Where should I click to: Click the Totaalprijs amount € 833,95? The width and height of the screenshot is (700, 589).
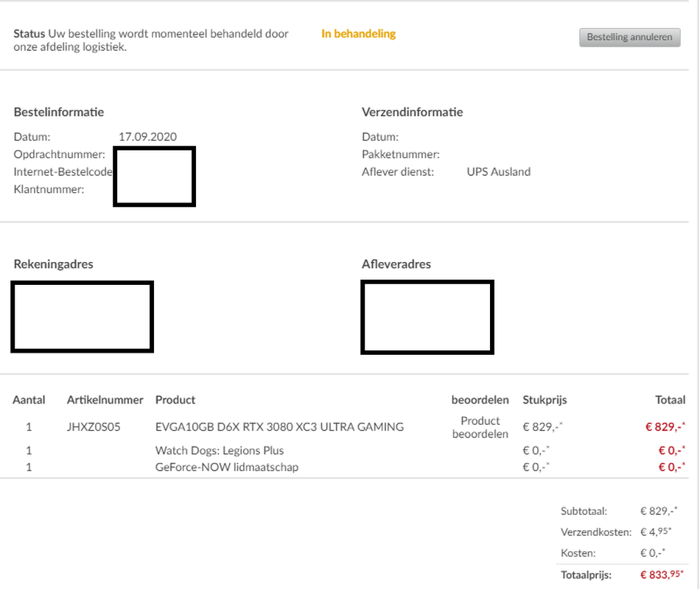coord(659,575)
